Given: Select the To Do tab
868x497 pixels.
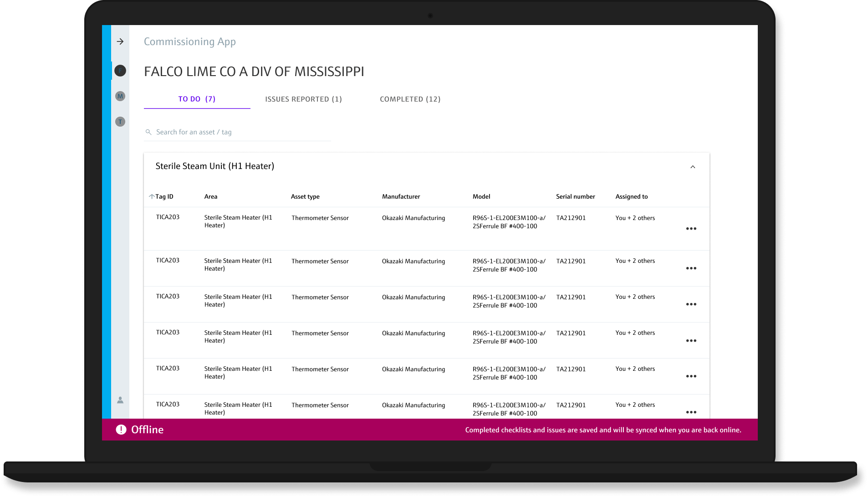Looking at the screenshot, I should click(197, 99).
